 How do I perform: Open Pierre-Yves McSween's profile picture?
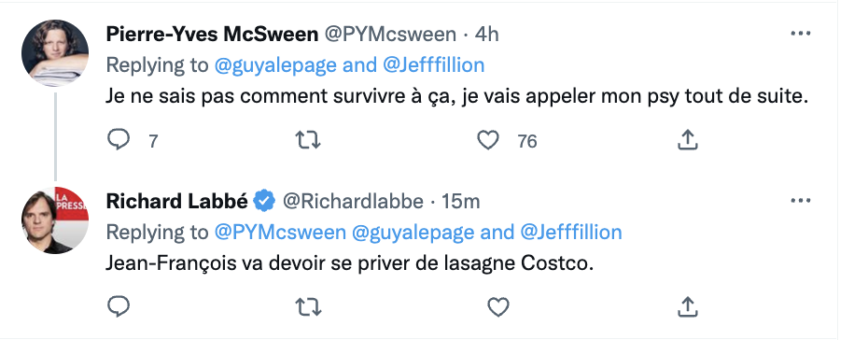point(55,53)
